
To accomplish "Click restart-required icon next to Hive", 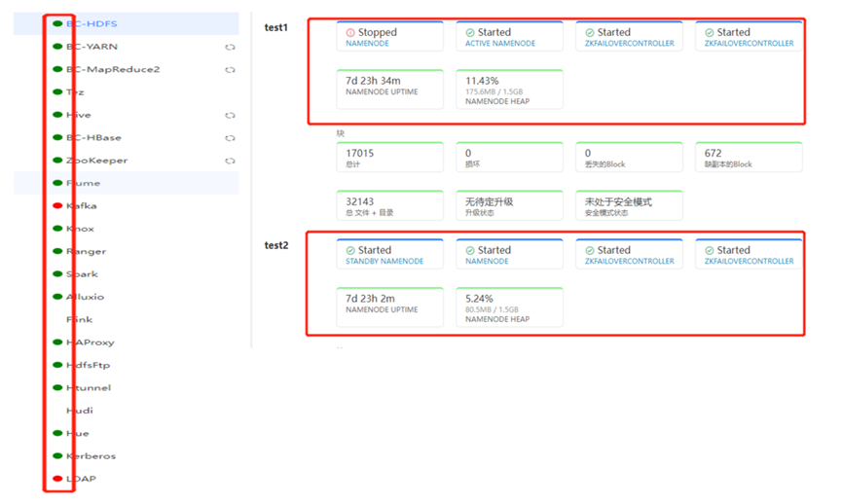I will (230, 116).
